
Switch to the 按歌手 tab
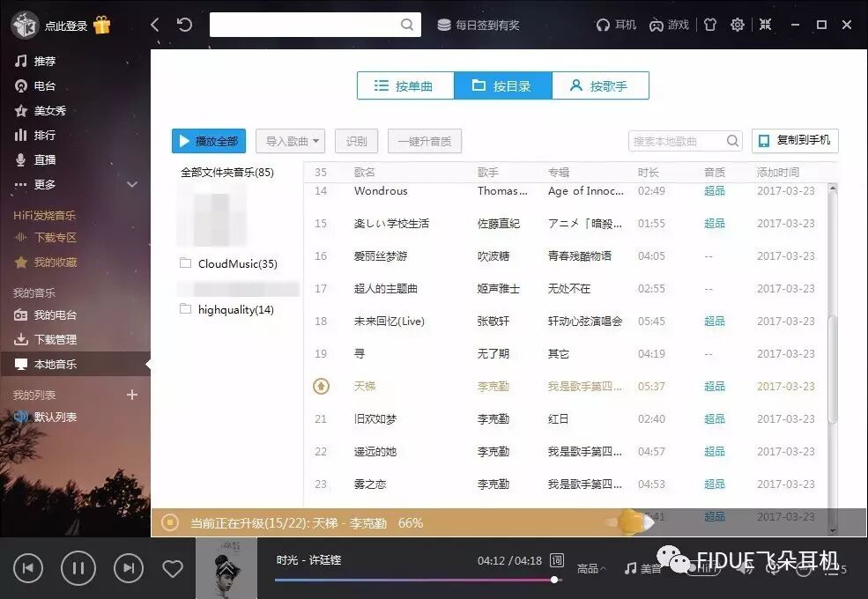point(600,85)
